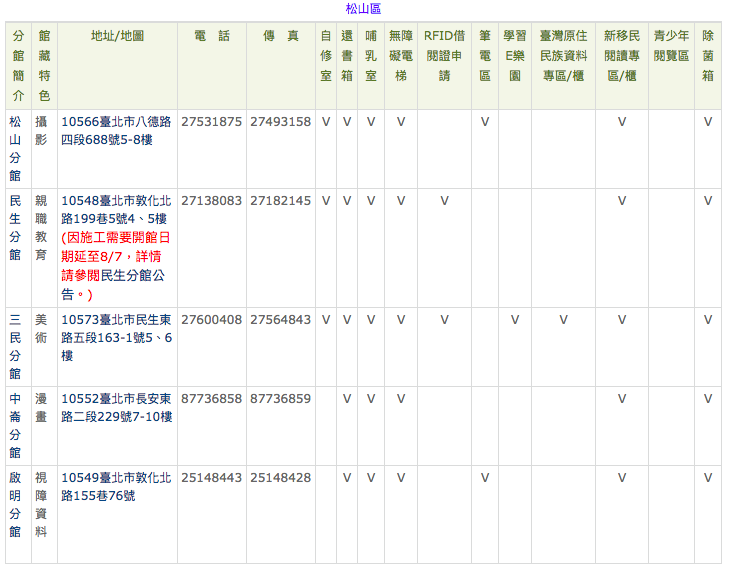Screen dimensions: 729x571
Task: View 漫畫 collection feature
Action: [x=41, y=408]
